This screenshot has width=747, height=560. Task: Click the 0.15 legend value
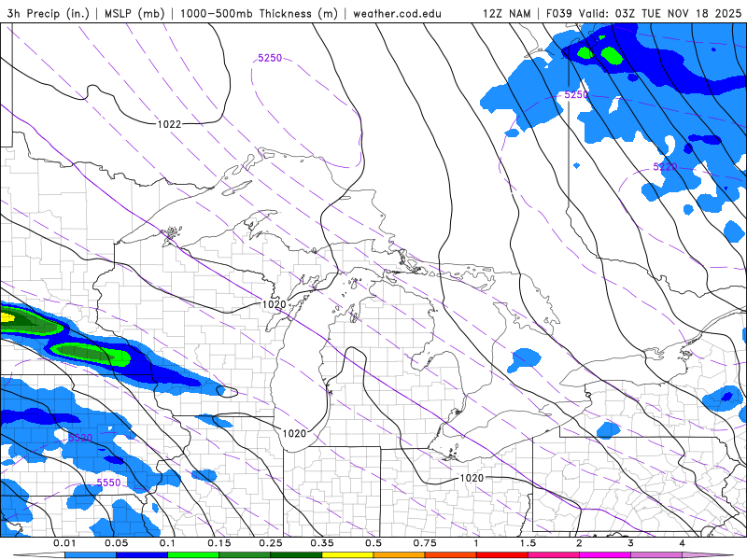pyautogui.click(x=219, y=543)
